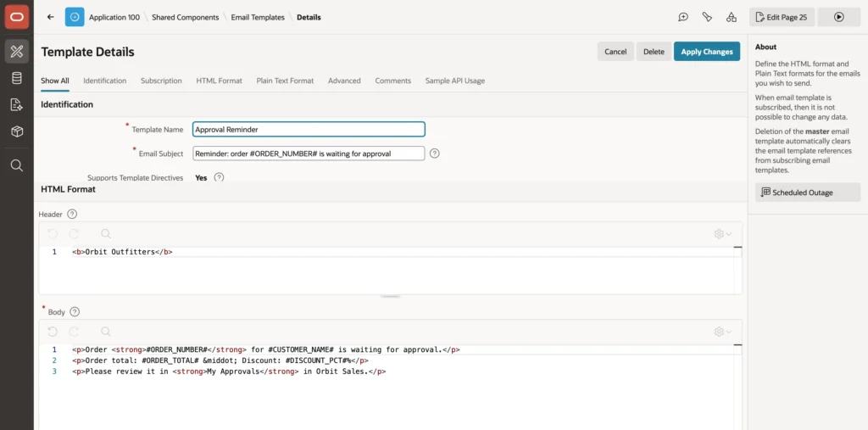Click the Delete button
This screenshot has width=868, height=430.
(x=654, y=52)
